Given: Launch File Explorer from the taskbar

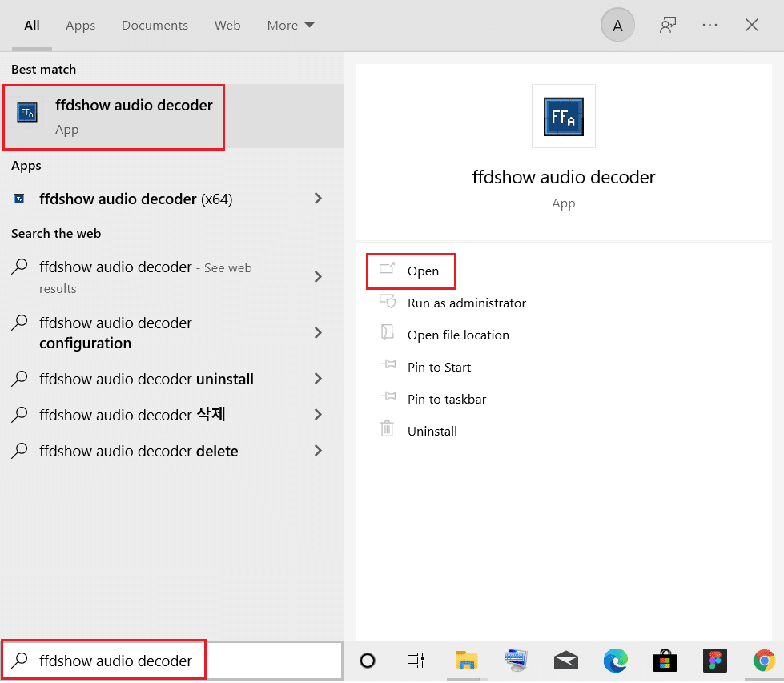Looking at the screenshot, I should pos(466,661).
